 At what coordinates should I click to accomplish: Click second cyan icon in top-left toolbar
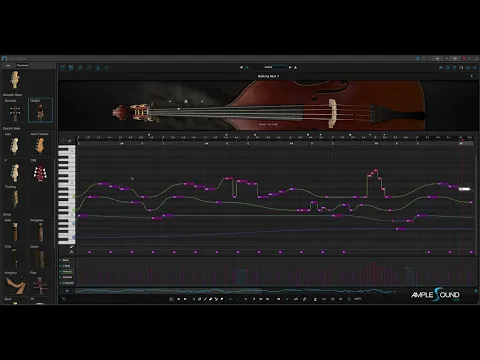(71, 67)
